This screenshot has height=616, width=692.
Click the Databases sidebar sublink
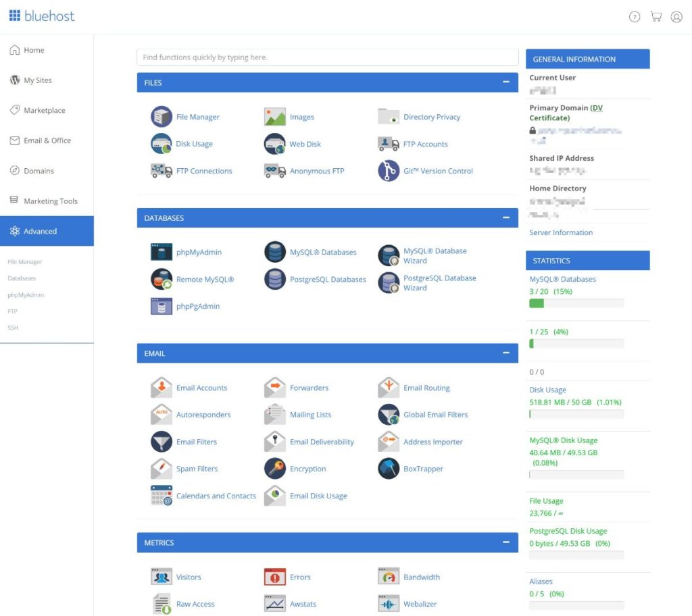tap(22, 278)
